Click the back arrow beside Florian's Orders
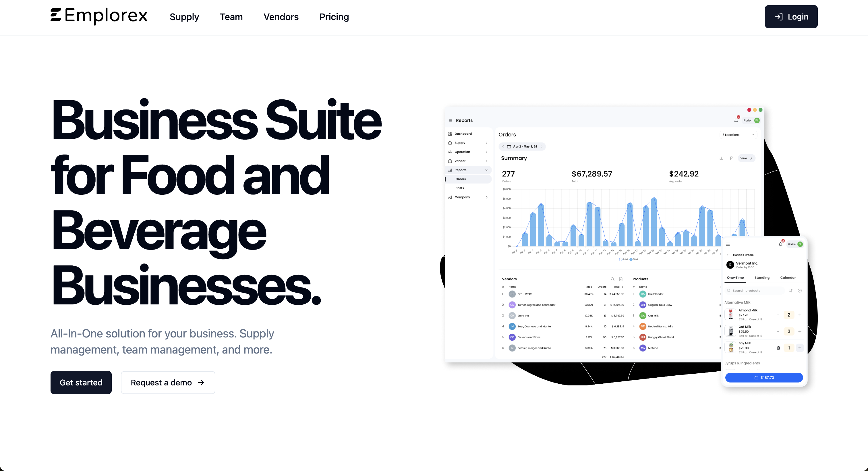The height and width of the screenshot is (471, 868). coord(729,255)
